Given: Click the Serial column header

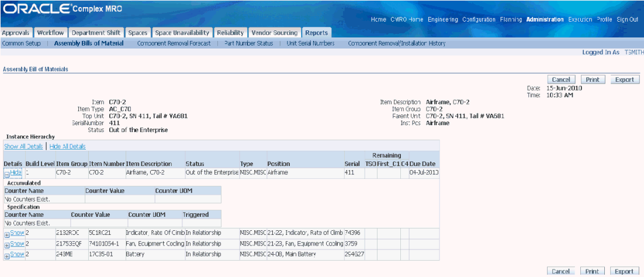Looking at the screenshot, I should pyautogui.click(x=352, y=164).
